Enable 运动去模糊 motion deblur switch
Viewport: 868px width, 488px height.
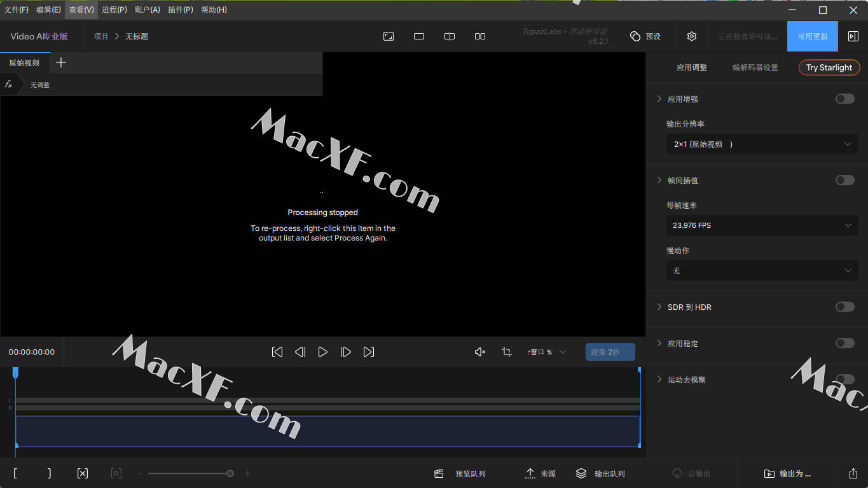[x=845, y=379]
